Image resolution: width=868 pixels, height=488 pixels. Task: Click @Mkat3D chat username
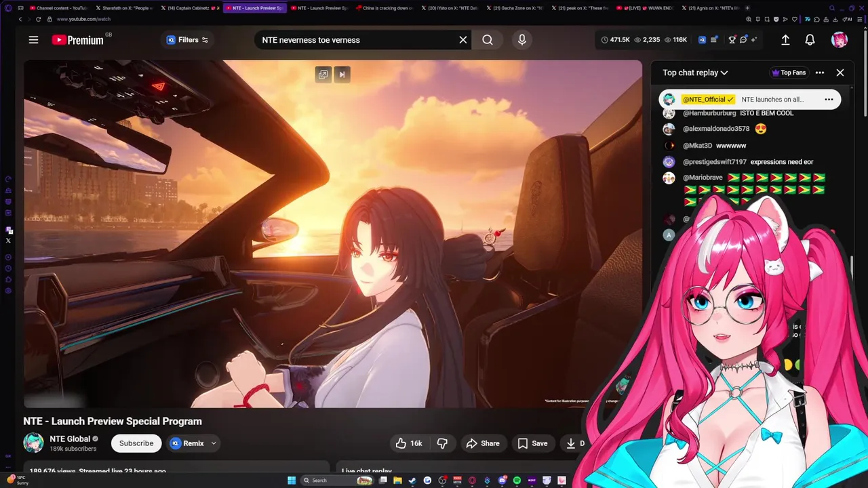coord(697,146)
